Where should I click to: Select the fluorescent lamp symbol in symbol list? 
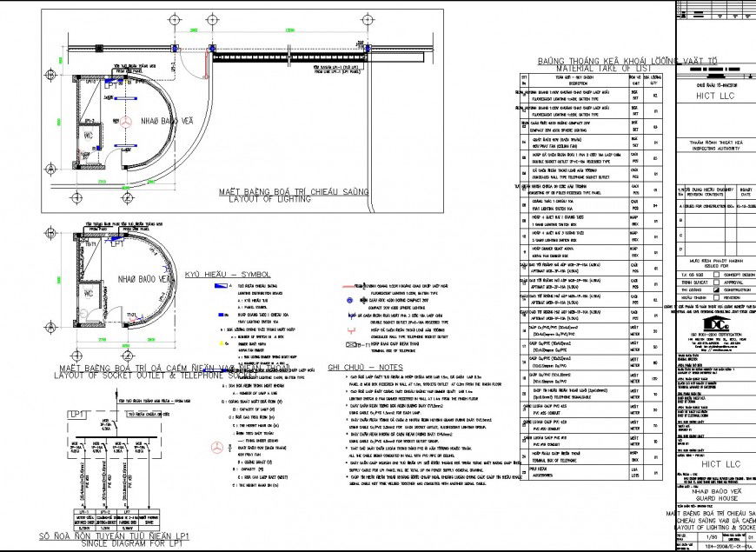pos(349,286)
